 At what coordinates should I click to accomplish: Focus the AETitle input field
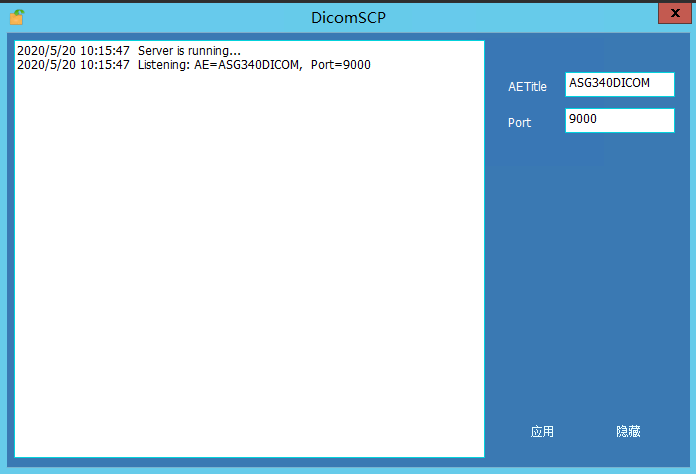(x=619, y=84)
